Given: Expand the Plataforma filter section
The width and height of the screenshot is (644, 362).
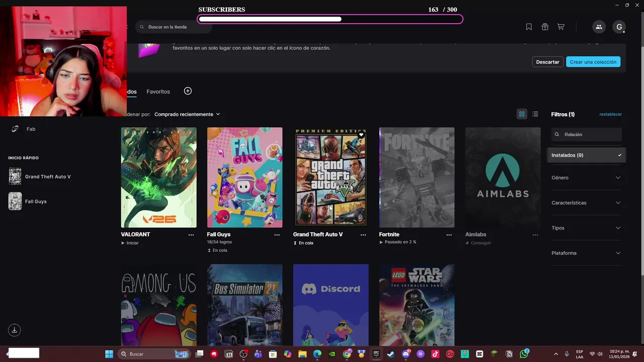Looking at the screenshot, I should pos(586,253).
